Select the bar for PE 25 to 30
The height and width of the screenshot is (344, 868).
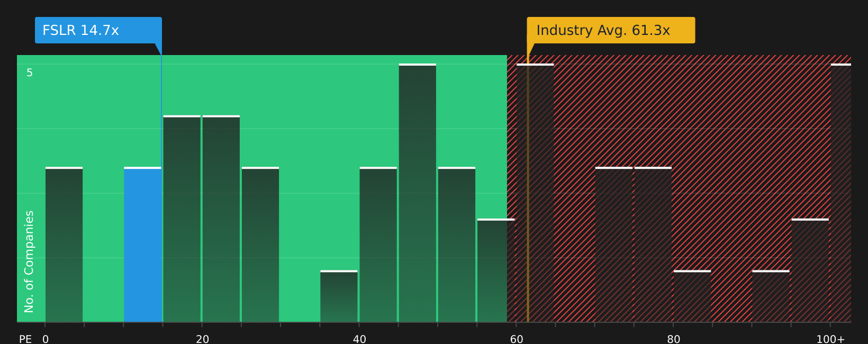260,245
